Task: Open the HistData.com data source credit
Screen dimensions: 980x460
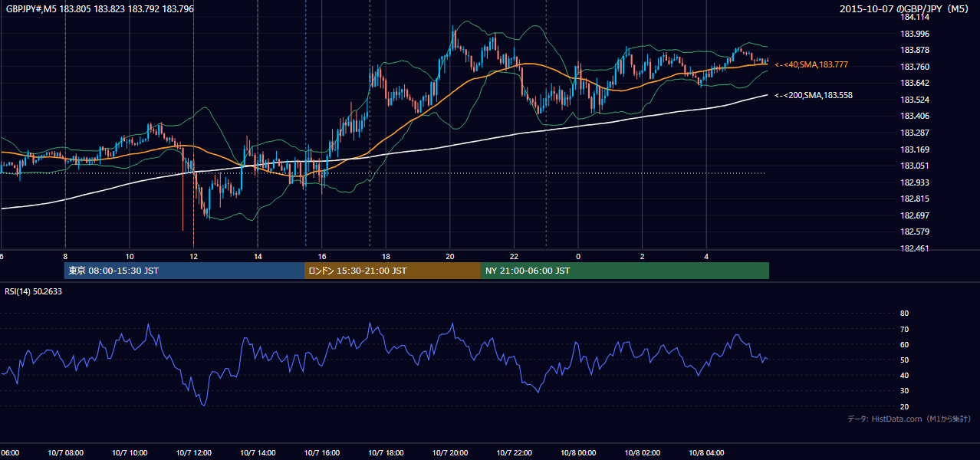Action: pos(909,419)
